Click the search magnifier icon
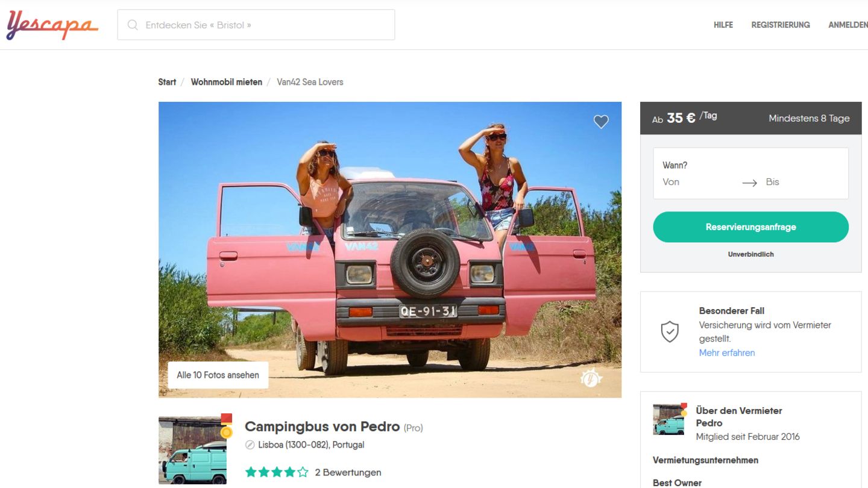The image size is (868, 488). coord(133,25)
